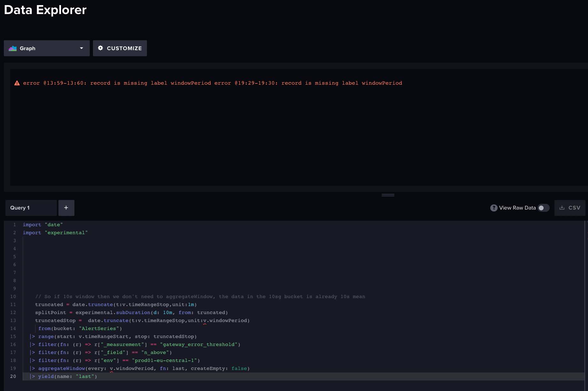This screenshot has width=588, height=391.
Task: Click the panel resize handle between graph and editor
Action: pos(387,195)
